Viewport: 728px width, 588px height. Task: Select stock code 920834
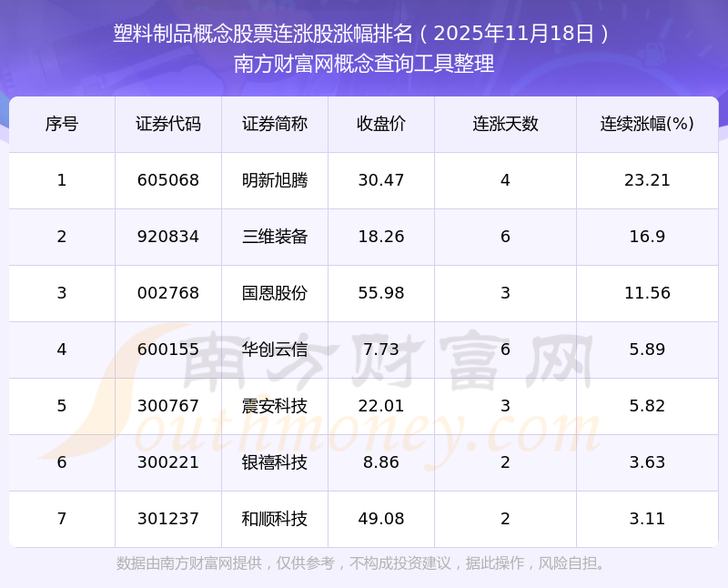tap(168, 237)
